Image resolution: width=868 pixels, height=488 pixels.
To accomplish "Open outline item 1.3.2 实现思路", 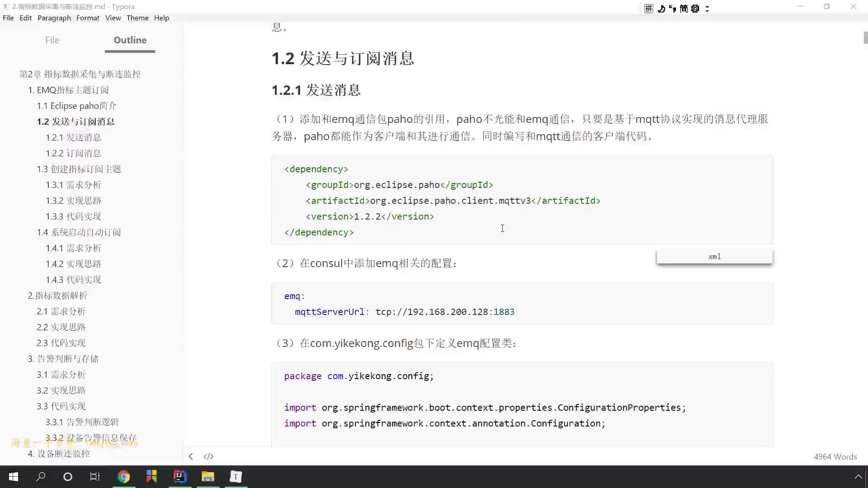I will click(73, 201).
